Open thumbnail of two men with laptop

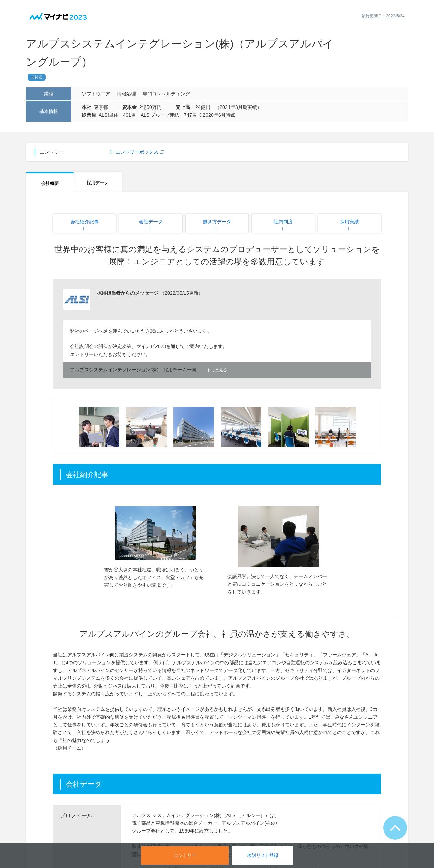tap(99, 427)
